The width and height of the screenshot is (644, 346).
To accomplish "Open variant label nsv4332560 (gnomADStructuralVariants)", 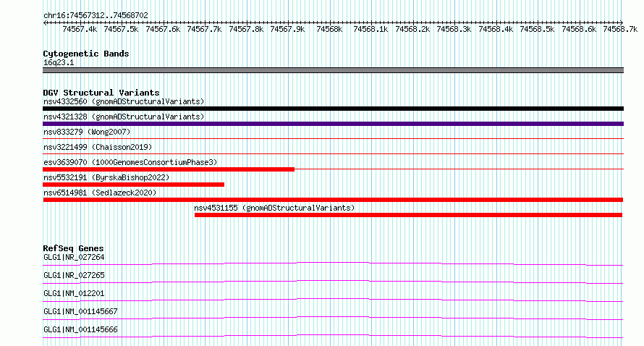I will [x=124, y=101].
